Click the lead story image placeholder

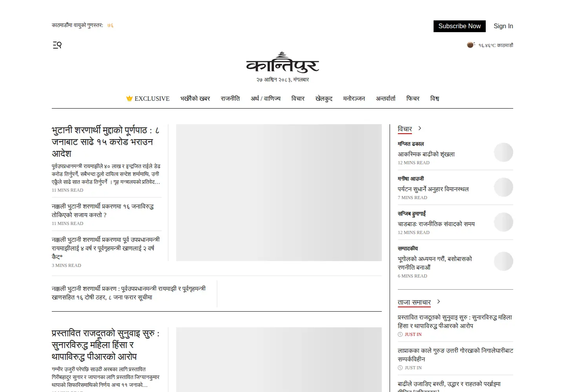[x=279, y=193]
